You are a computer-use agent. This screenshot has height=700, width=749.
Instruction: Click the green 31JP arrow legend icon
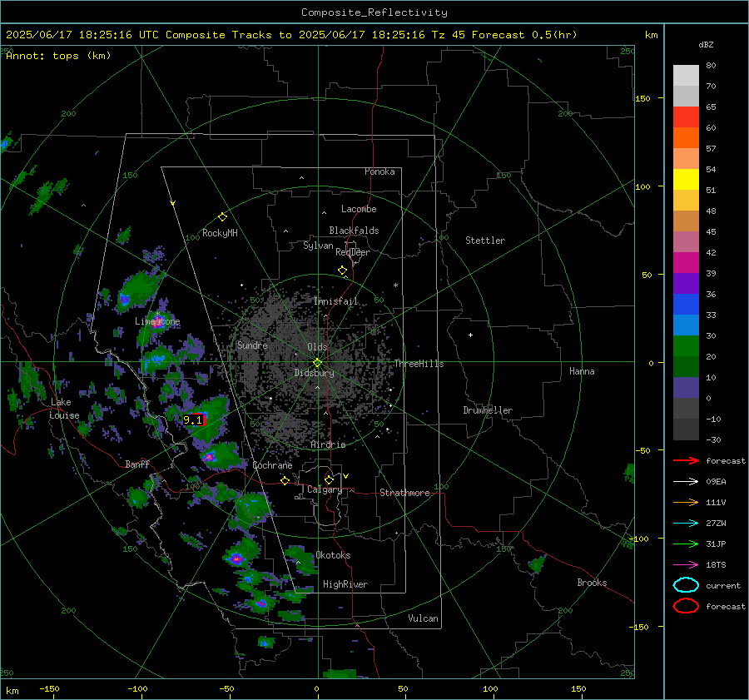pyautogui.click(x=686, y=544)
